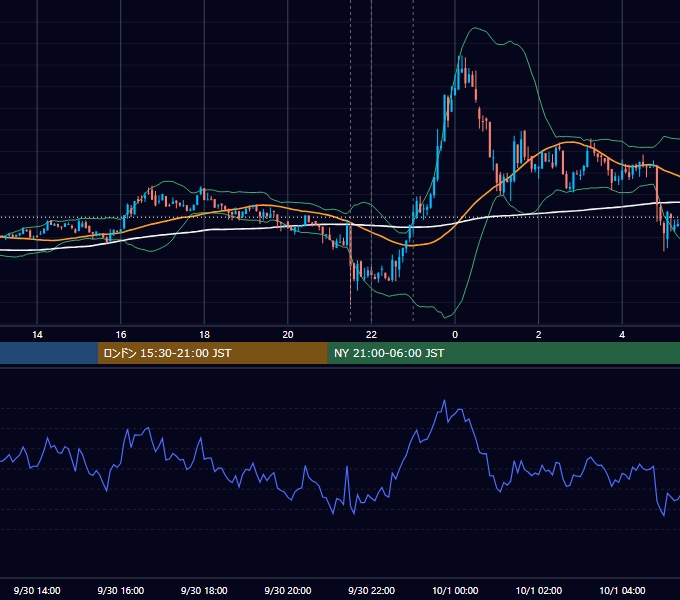Click the 14 hour axis label
Screen dimensions: 680x600
click(x=37, y=335)
